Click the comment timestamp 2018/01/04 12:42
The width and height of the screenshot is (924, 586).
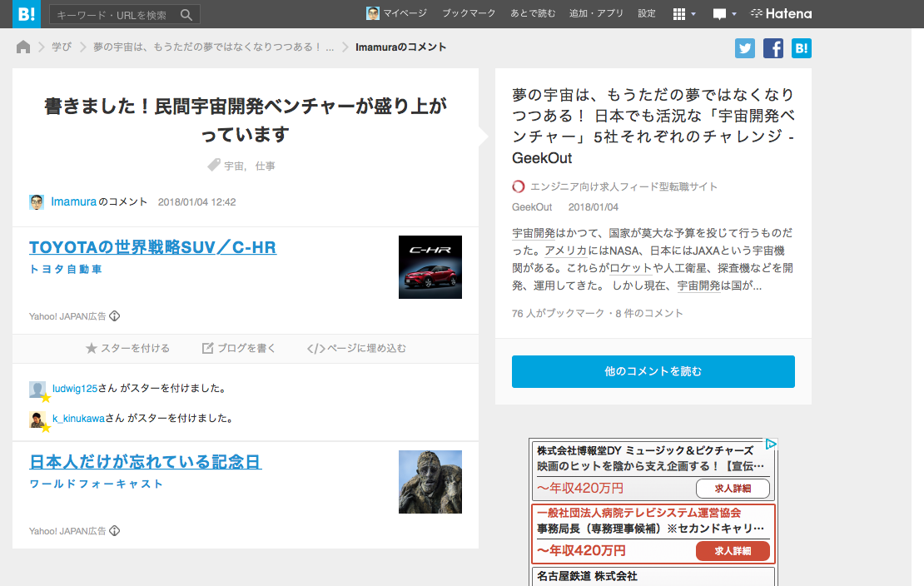(196, 202)
